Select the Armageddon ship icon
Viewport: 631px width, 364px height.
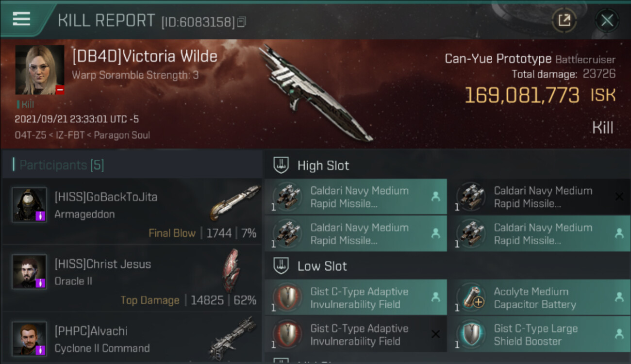click(235, 202)
